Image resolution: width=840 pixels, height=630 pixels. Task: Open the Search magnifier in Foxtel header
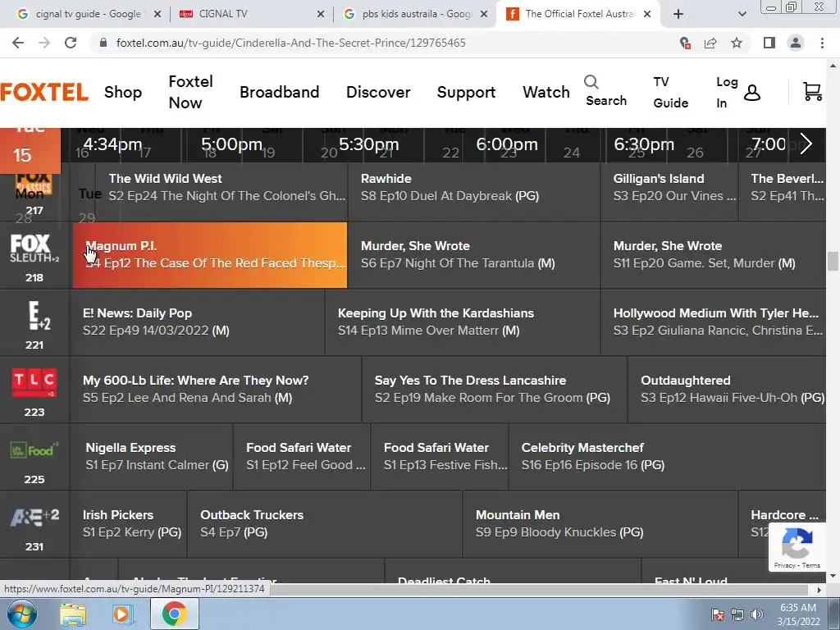[591, 82]
